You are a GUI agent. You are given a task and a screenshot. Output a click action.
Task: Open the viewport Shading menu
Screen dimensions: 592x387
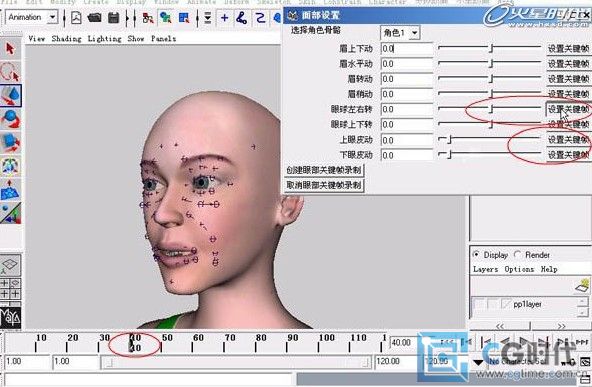point(66,39)
